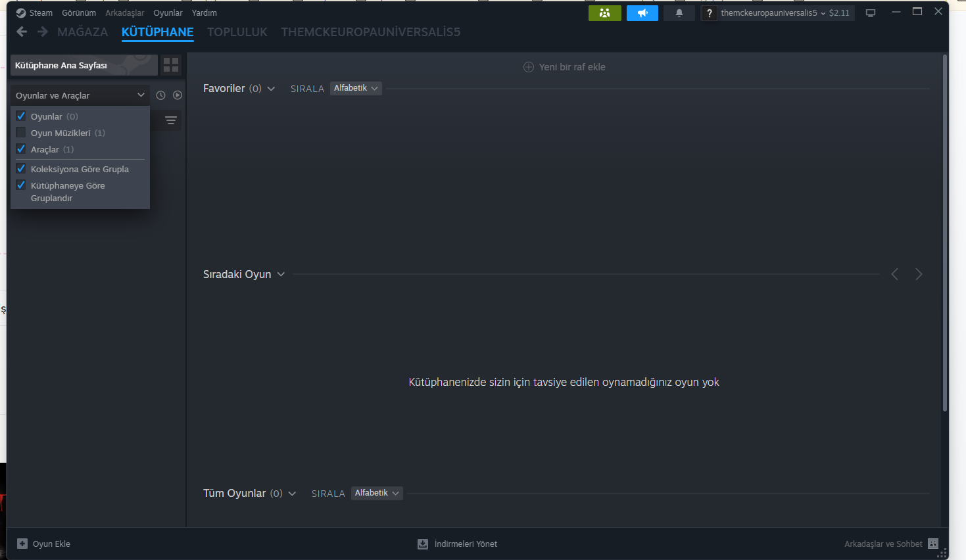Toggle Kütüphaneye Göre Gruplandır checkbox
Image resolution: width=966 pixels, height=560 pixels.
tap(21, 185)
